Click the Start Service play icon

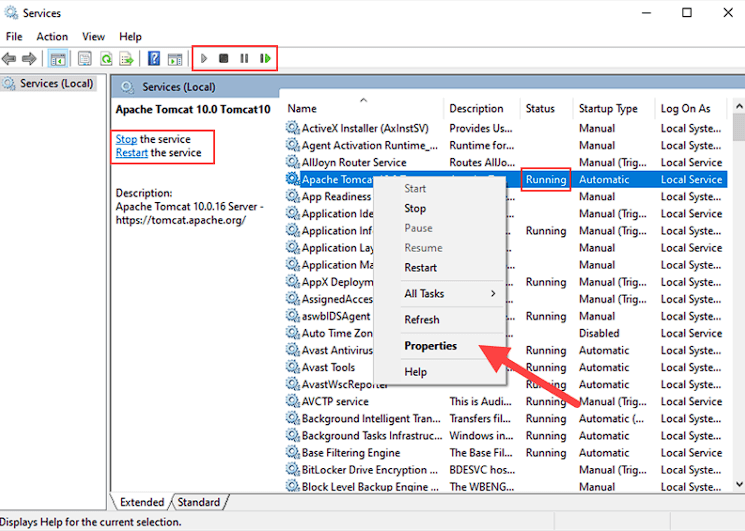tap(204, 58)
